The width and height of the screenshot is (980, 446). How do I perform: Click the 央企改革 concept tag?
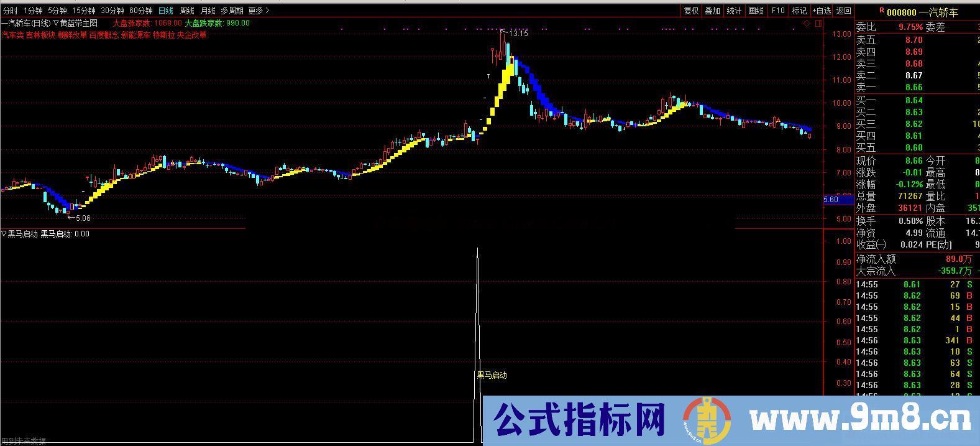pos(192,35)
